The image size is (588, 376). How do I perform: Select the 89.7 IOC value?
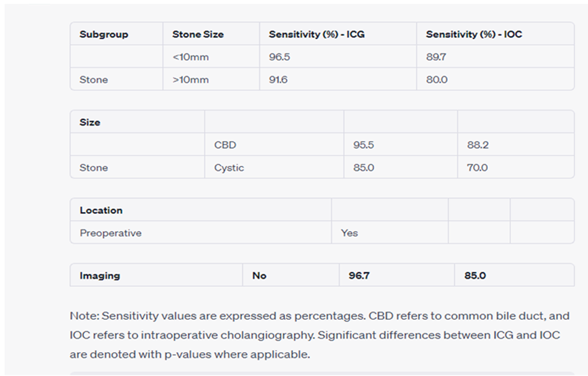click(436, 57)
